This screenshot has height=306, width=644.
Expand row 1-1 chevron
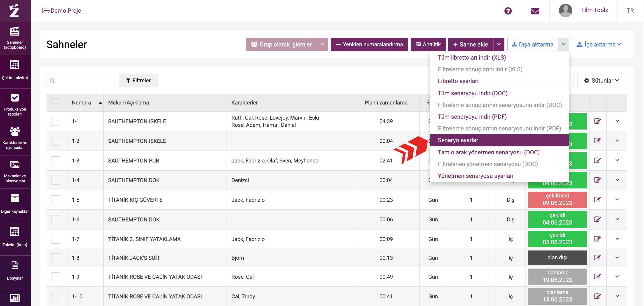[617, 121]
